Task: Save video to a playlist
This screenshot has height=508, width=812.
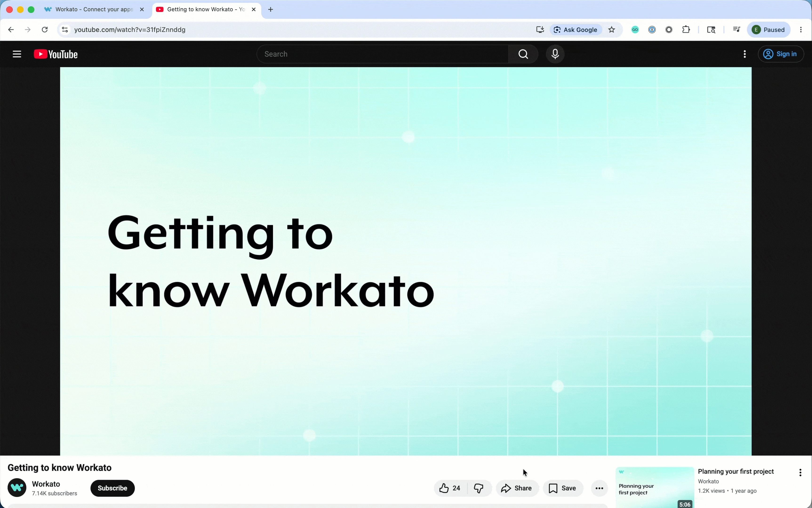Action: (x=563, y=488)
